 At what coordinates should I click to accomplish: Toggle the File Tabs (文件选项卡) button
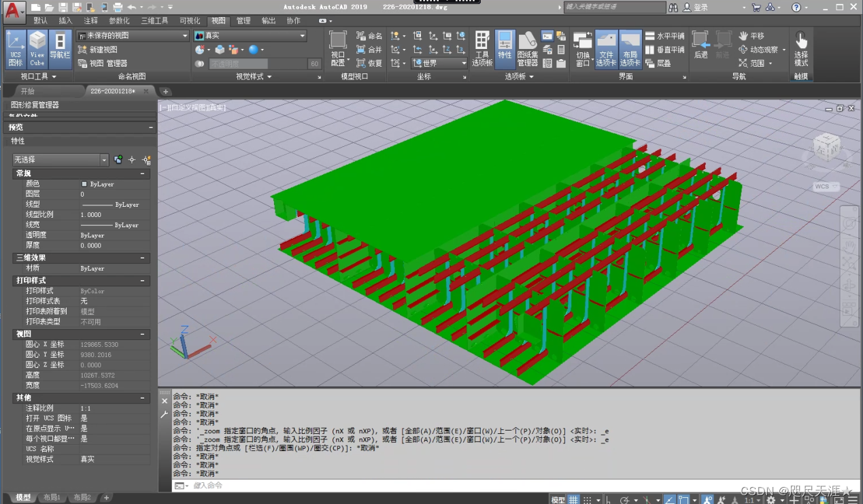point(606,49)
